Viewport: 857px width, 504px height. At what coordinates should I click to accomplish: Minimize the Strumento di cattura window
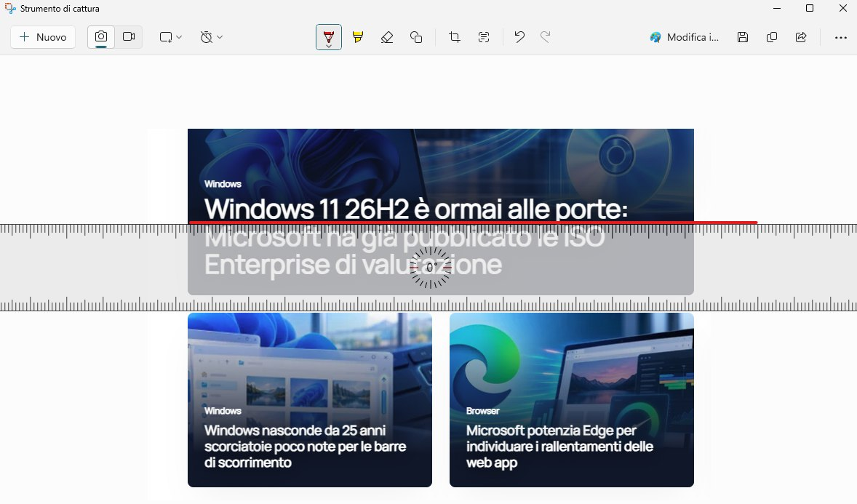tap(777, 8)
